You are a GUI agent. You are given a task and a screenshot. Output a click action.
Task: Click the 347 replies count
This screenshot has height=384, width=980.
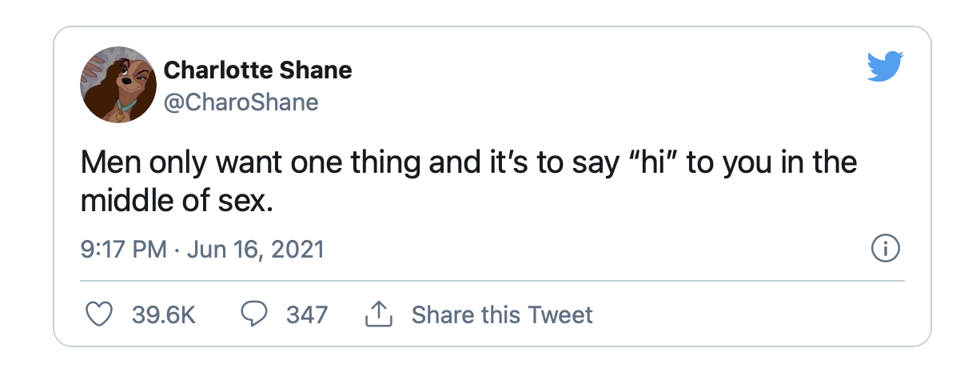pos(307,314)
